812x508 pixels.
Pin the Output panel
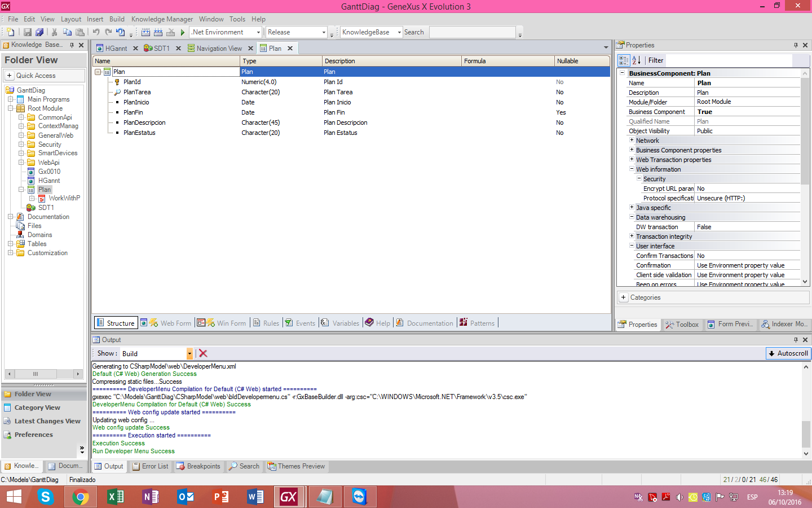point(796,340)
